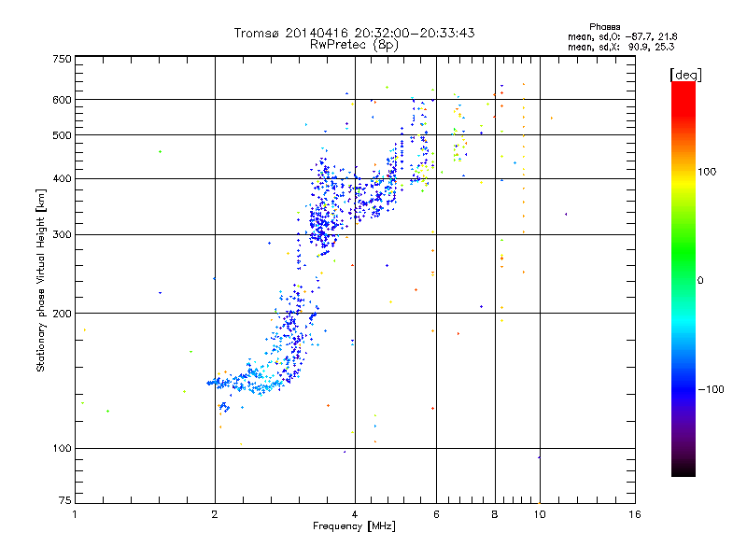Click the rainbow phase colorbar
This screenshot has width=747, height=560.
point(684,279)
